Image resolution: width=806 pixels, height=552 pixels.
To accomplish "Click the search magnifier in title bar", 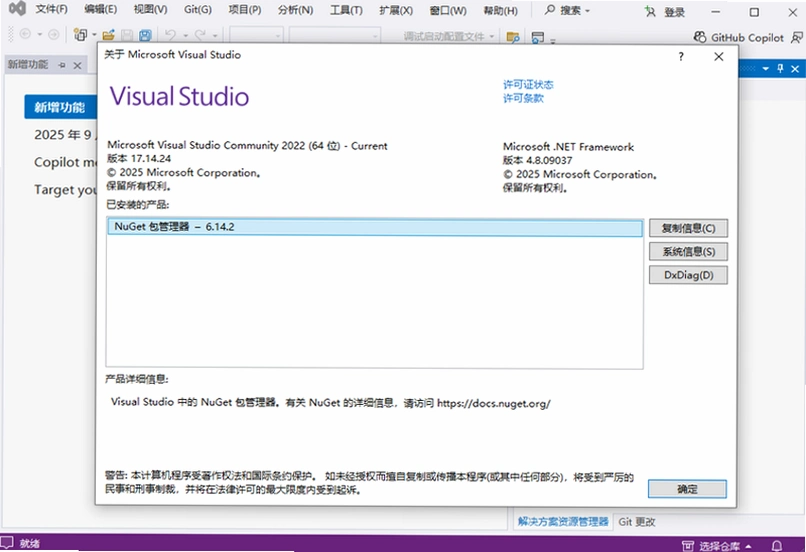I will [550, 10].
